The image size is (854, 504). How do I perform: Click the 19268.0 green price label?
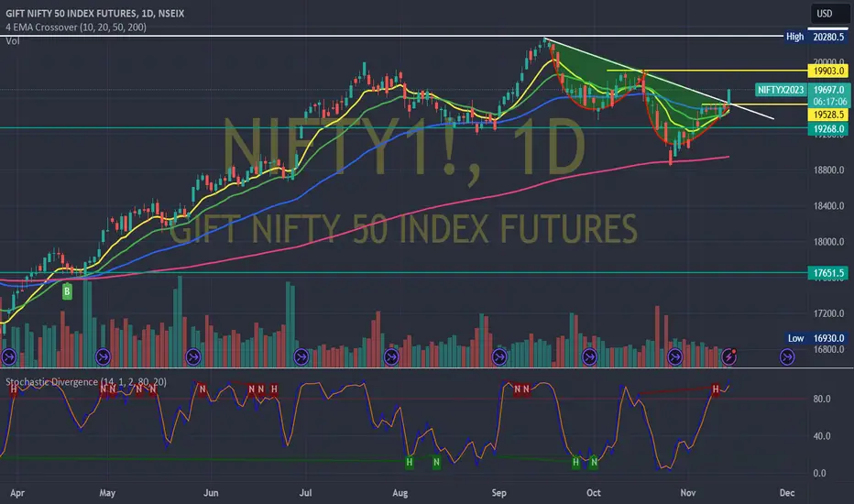pyautogui.click(x=828, y=129)
